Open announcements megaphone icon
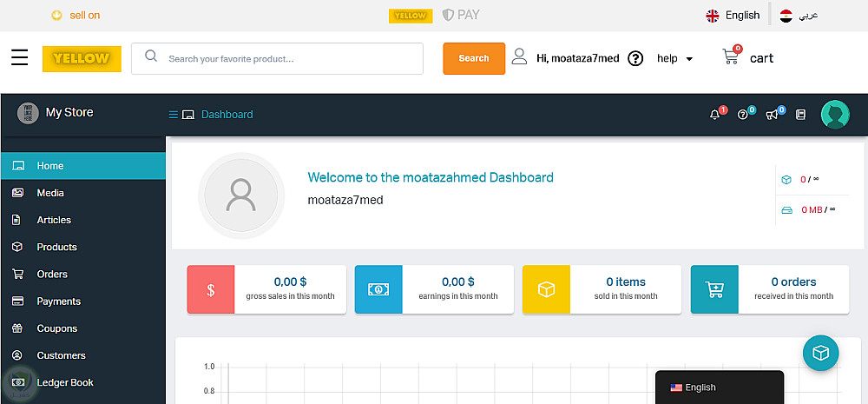Screen dimensions: 868x404 [x=772, y=115]
